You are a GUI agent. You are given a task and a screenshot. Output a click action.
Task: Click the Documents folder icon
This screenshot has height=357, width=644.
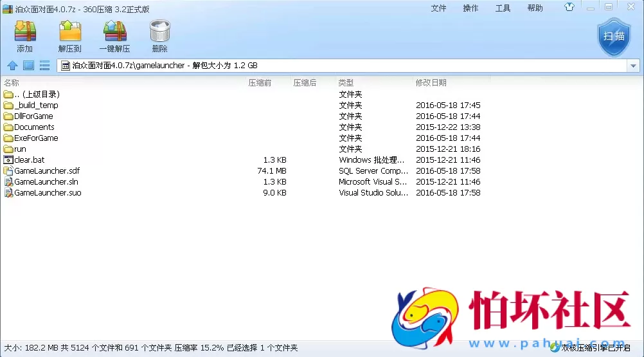[8, 127]
